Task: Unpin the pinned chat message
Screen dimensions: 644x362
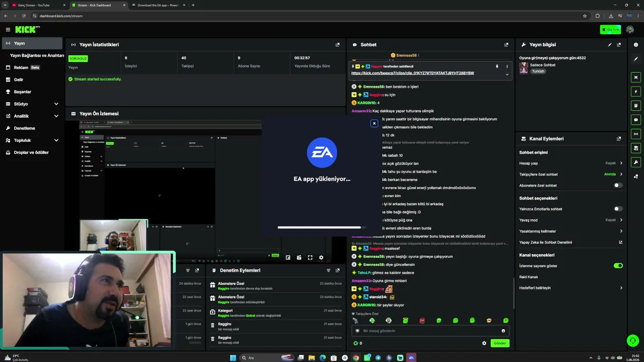Action: [497, 66]
